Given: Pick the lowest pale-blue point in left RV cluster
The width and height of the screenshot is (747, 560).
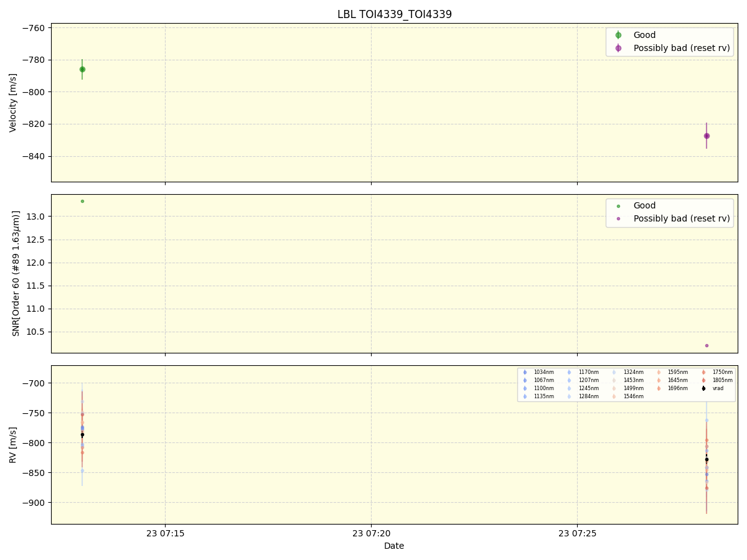Looking at the screenshot, I should [82, 470].
